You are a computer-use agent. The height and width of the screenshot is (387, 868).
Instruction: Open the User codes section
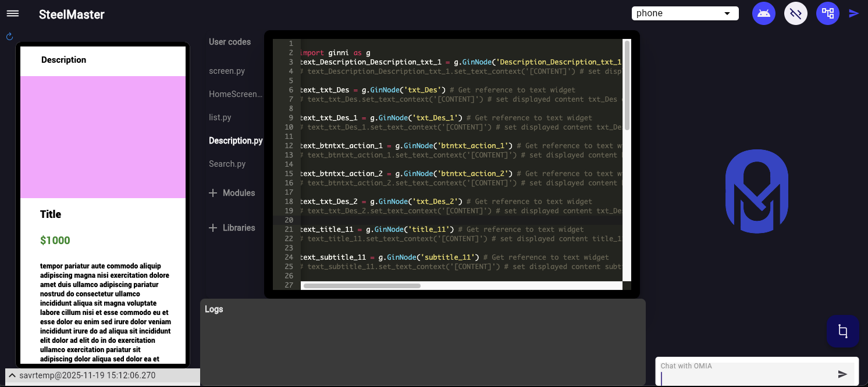pyautogui.click(x=230, y=42)
